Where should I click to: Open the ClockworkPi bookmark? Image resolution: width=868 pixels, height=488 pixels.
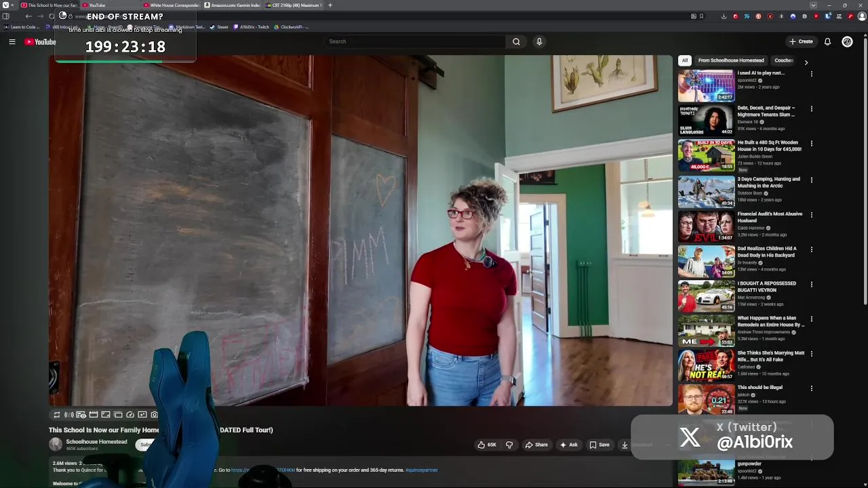(x=292, y=27)
